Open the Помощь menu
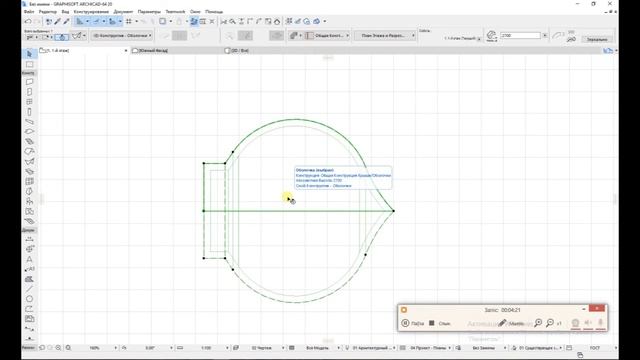Viewport: 640px width, 360px height. (x=214, y=12)
